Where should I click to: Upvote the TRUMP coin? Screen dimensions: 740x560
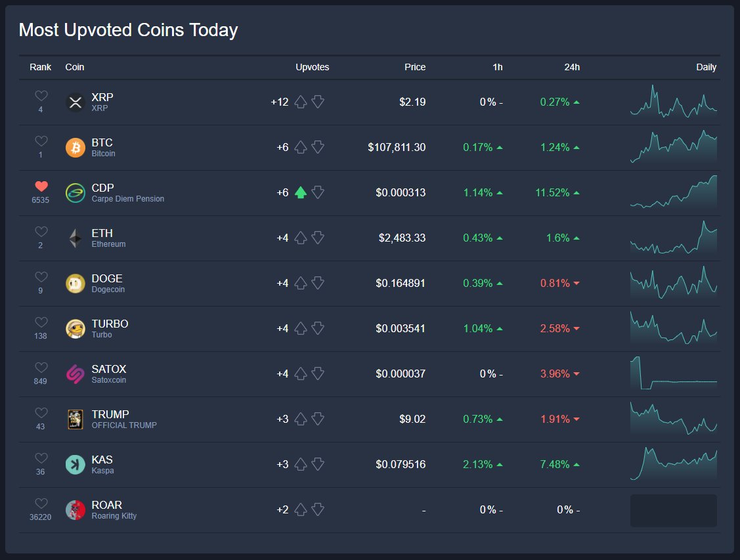[301, 419]
